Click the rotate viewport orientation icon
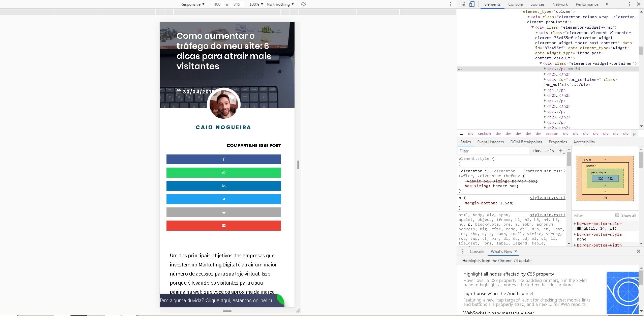Image resolution: width=644 pixels, height=316 pixels. 303,4
